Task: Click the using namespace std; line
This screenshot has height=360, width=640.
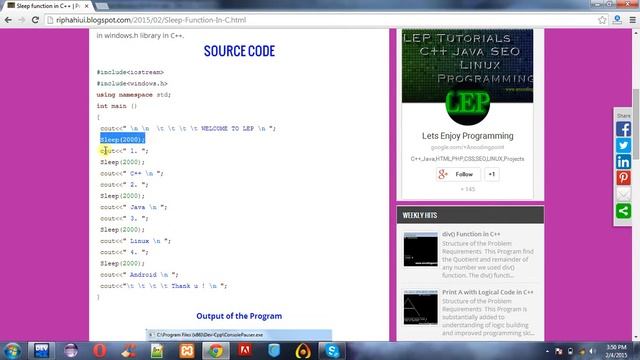Action: point(133,95)
